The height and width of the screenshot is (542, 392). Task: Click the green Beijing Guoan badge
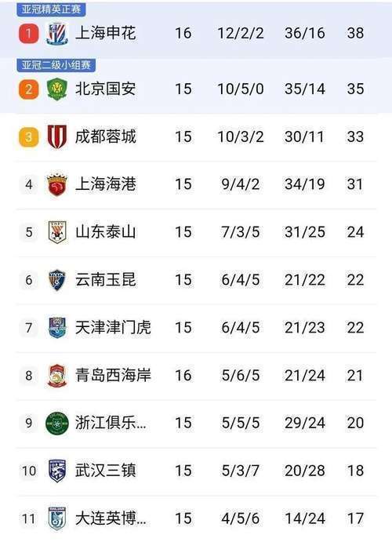(x=57, y=89)
